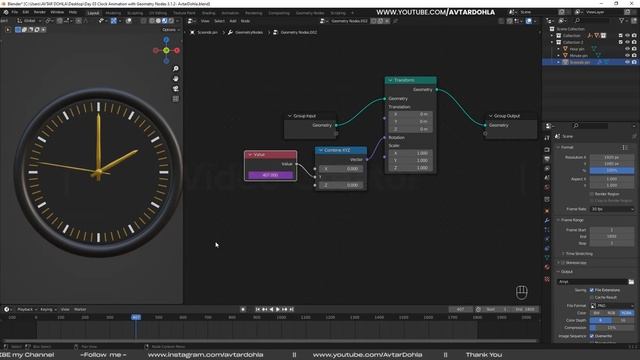The height and width of the screenshot is (360, 640).
Task: Open the File Format PNG dropdown
Action: pos(612,306)
